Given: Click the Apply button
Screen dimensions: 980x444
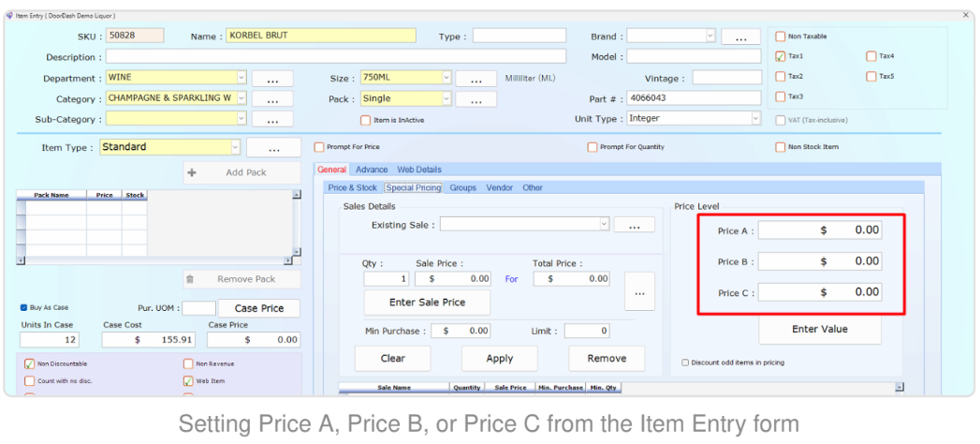Looking at the screenshot, I should [x=500, y=359].
